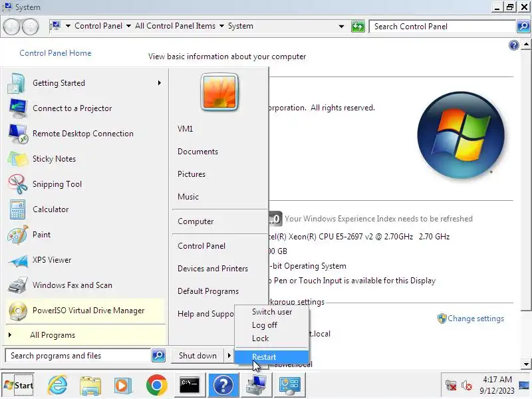The image size is (532, 399).
Task: Open Command Prompt on the taskbar
Action: 190,385
